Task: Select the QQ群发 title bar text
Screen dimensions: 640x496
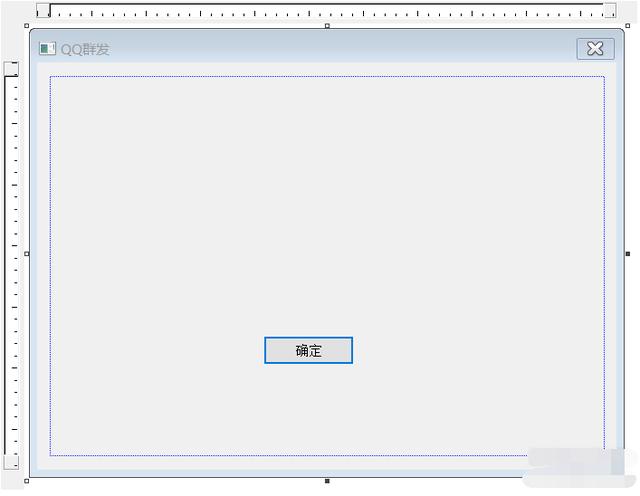Action: coord(85,49)
